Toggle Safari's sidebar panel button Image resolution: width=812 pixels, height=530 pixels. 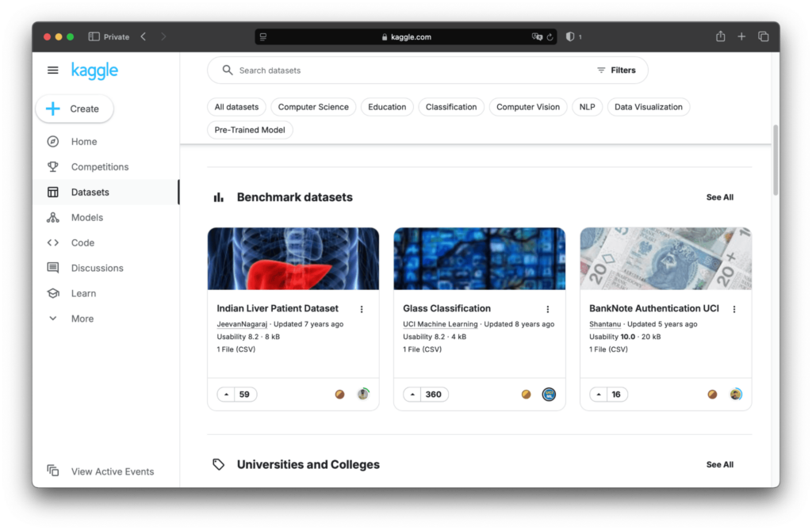(94, 36)
